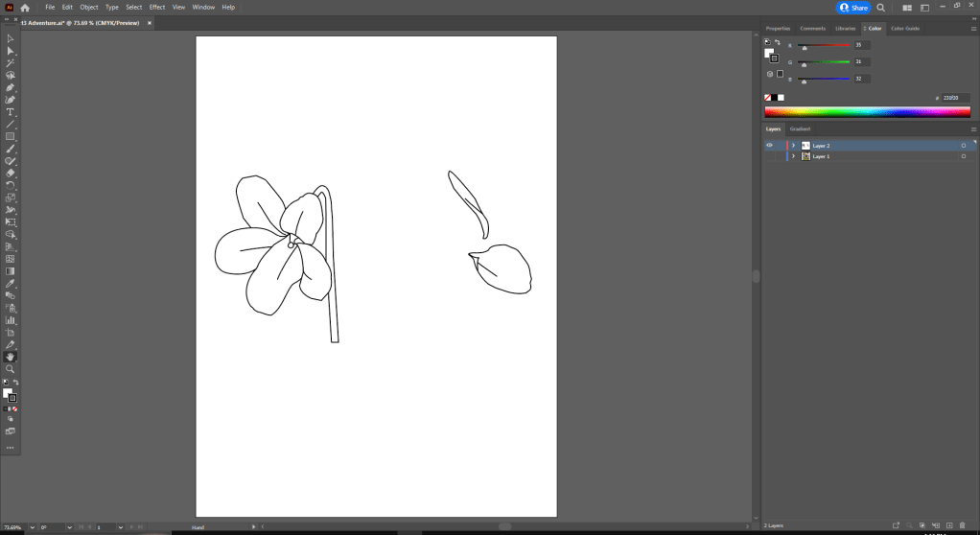Click the Create New Layer icon
This screenshot has width=980, height=535.
tap(948, 525)
